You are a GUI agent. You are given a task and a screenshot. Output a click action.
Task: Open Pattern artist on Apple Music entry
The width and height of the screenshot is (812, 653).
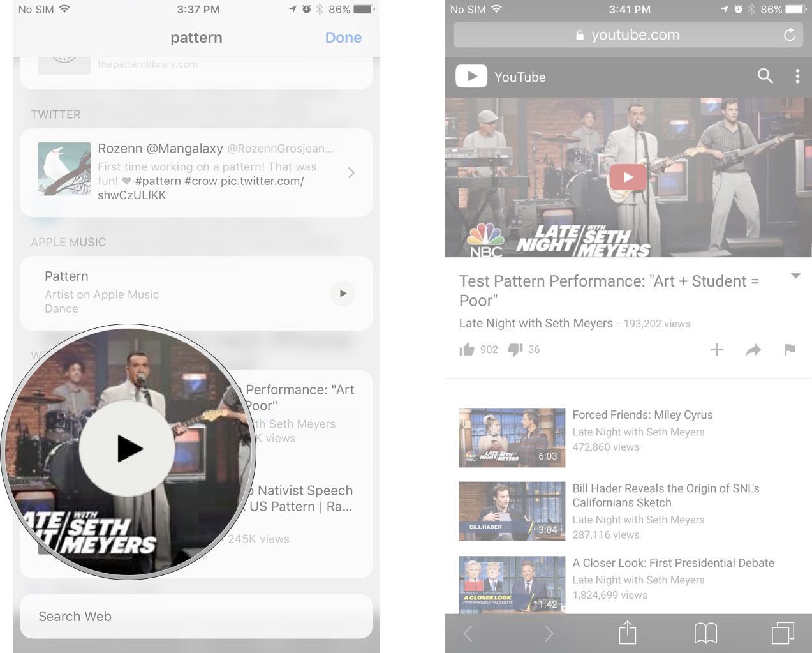pos(196,293)
